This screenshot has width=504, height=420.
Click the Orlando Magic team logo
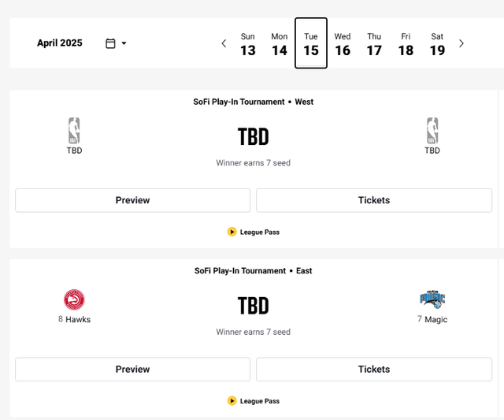pyautogui.click(x=432, y=299)
